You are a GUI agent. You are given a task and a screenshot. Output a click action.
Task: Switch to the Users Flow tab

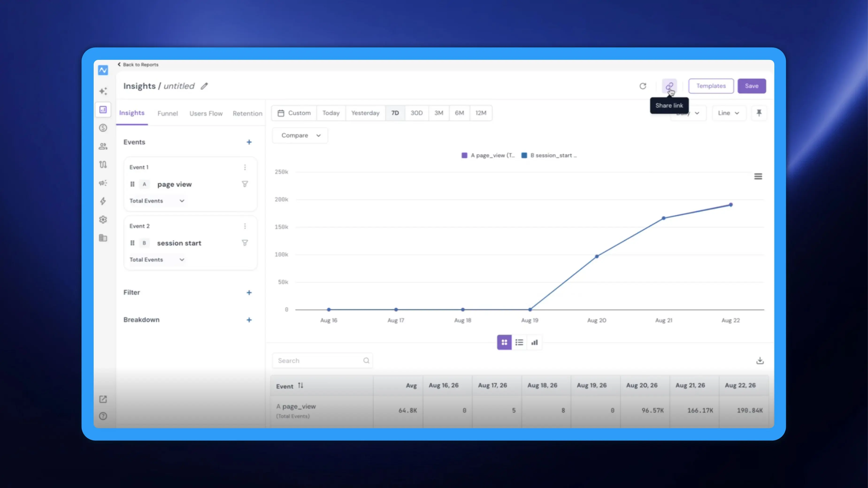[206, 114]
